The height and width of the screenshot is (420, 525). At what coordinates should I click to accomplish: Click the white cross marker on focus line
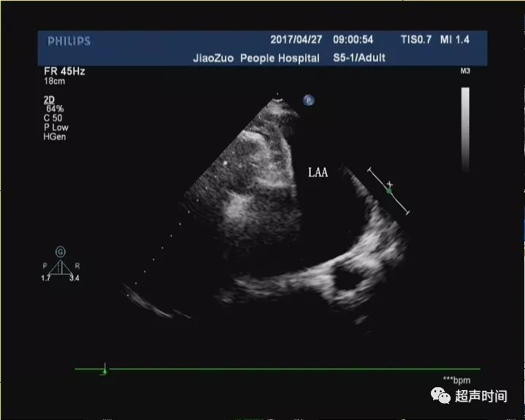pos(389,184)
